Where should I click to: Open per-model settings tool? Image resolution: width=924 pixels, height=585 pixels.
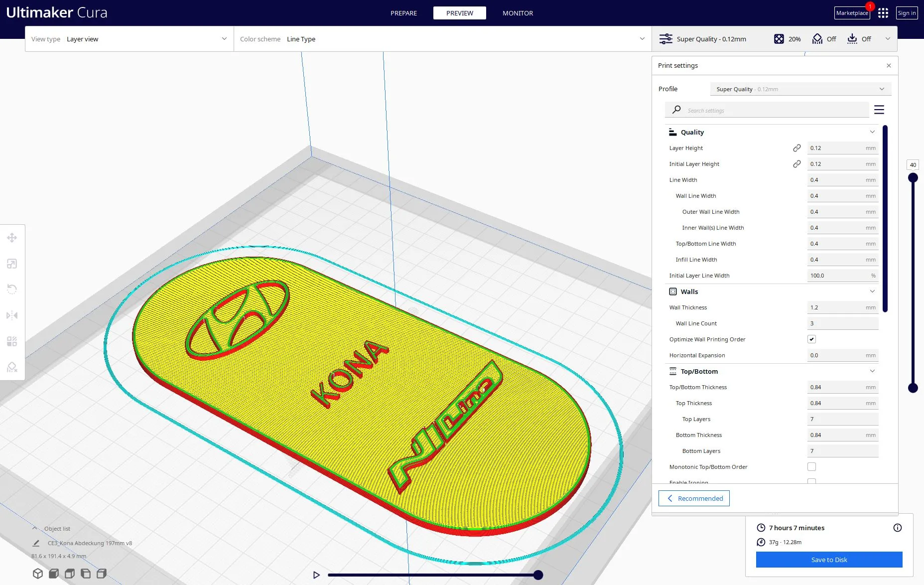[12, 341]
